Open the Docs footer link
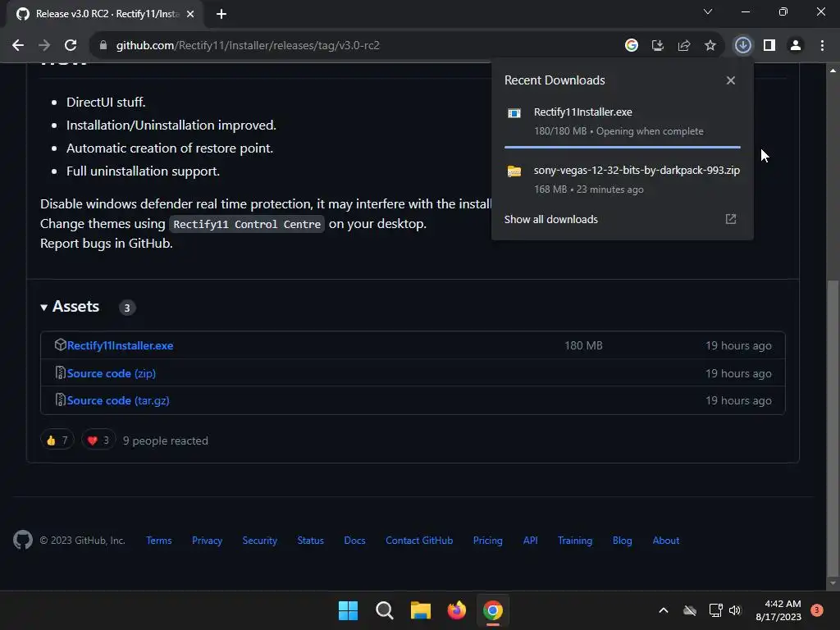Viewport: 840px width, 630px height. [x=354, y=541]
